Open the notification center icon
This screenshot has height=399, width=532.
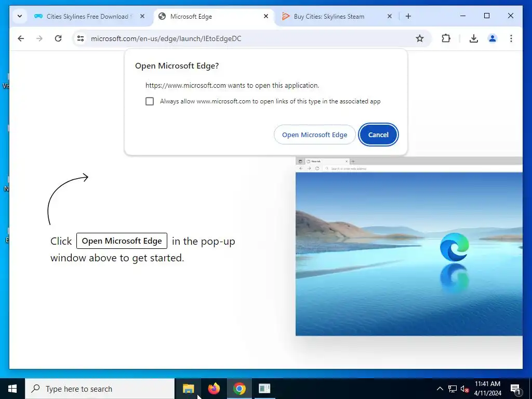point(515,389)
